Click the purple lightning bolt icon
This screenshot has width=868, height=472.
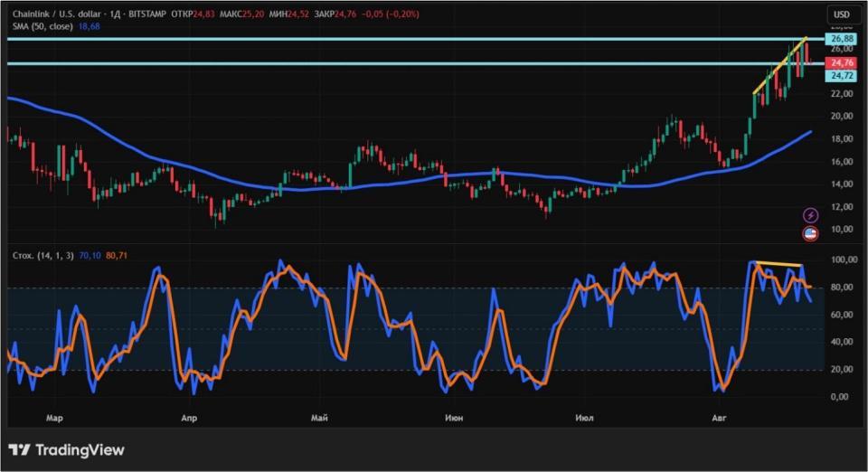[x=811, y=215]
